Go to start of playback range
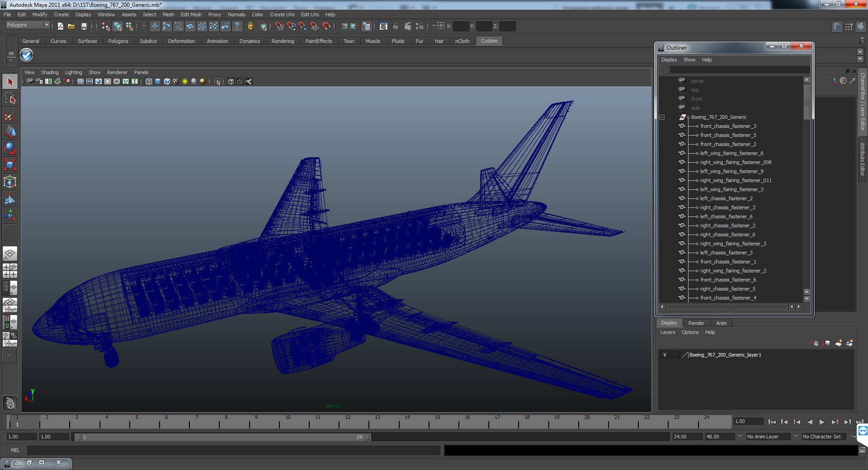The height and width of the screenshot is (470, 868). [x=772, y=422]
